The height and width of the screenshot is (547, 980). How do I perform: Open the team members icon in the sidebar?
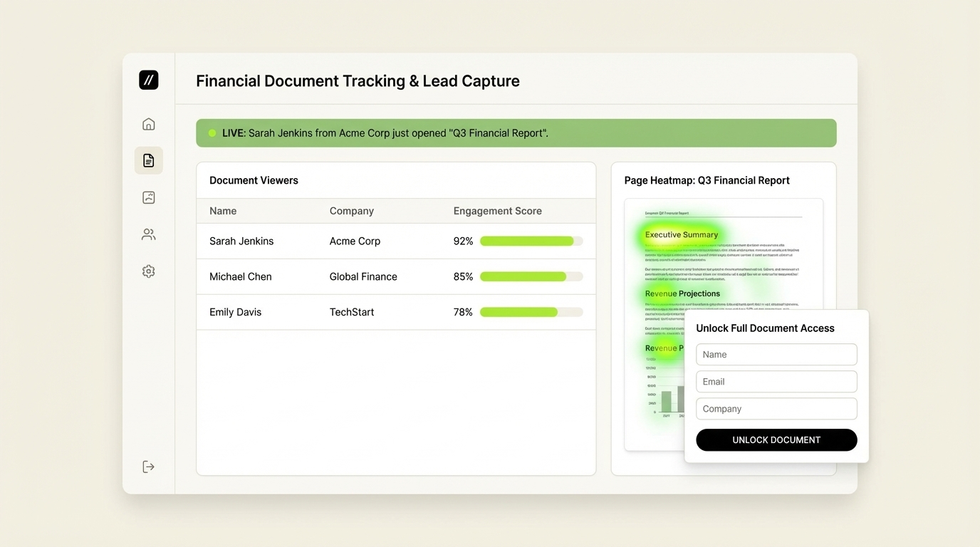(x=148, y=234)
